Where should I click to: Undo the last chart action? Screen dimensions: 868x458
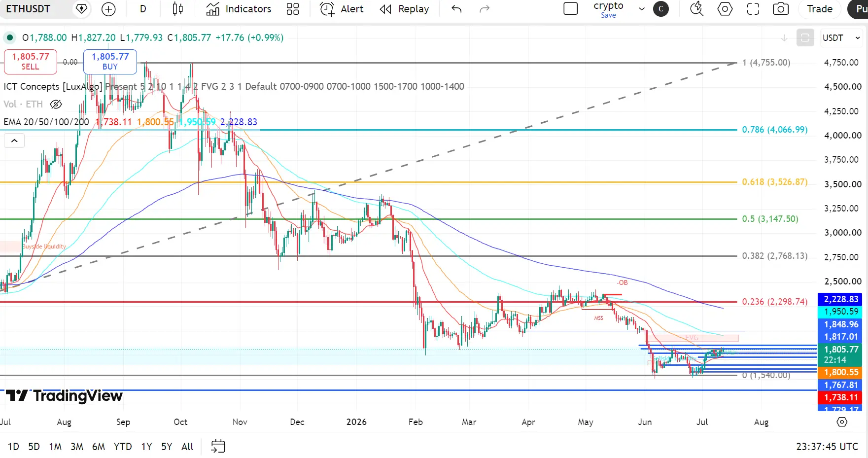click(456, 9)
